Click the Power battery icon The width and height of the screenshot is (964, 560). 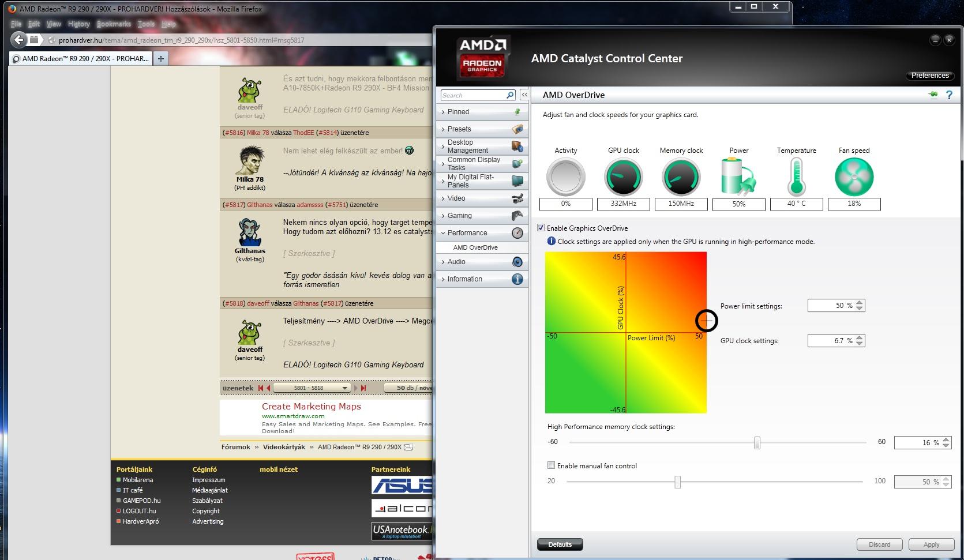(x=739, y=177)
